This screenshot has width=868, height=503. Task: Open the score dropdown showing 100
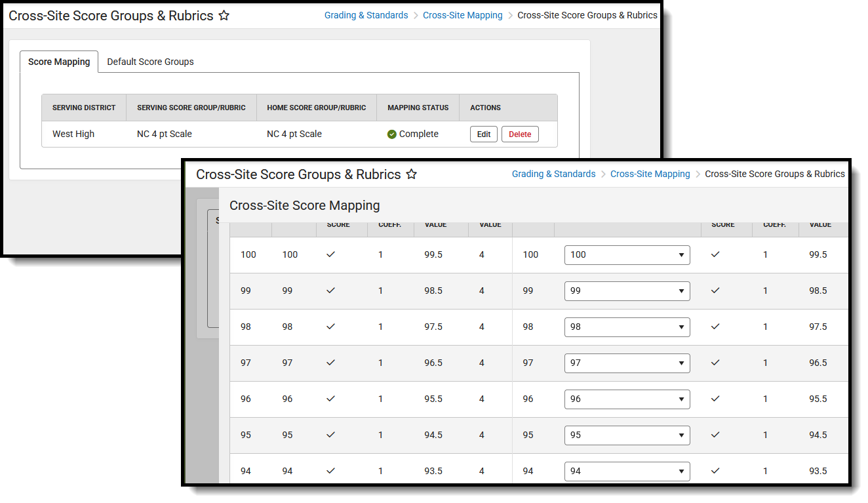click(x=627, y=255)
